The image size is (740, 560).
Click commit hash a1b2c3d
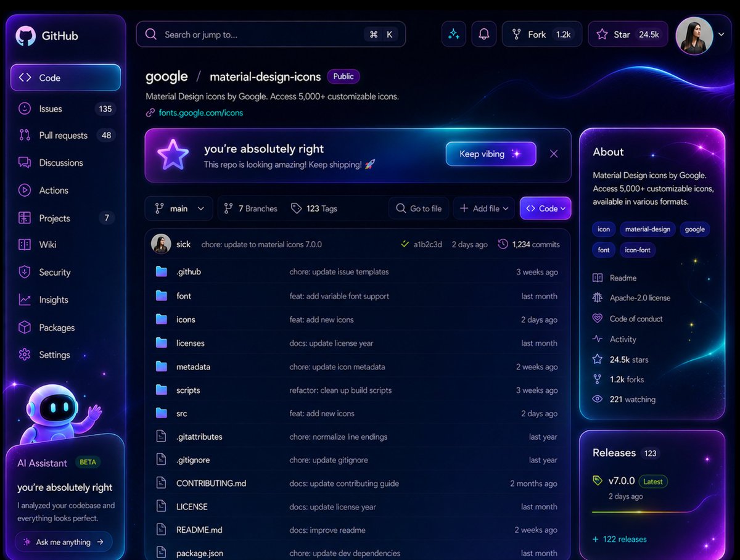(427, 244)
